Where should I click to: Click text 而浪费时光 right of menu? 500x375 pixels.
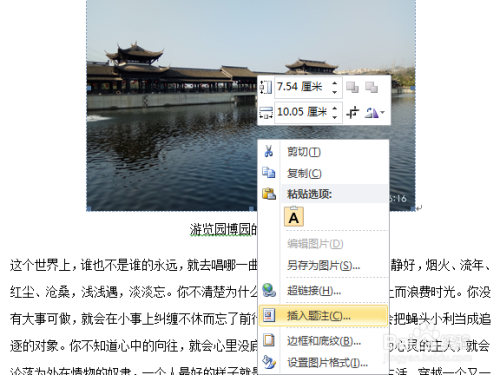pyautogui.click(x=425, y=292)
